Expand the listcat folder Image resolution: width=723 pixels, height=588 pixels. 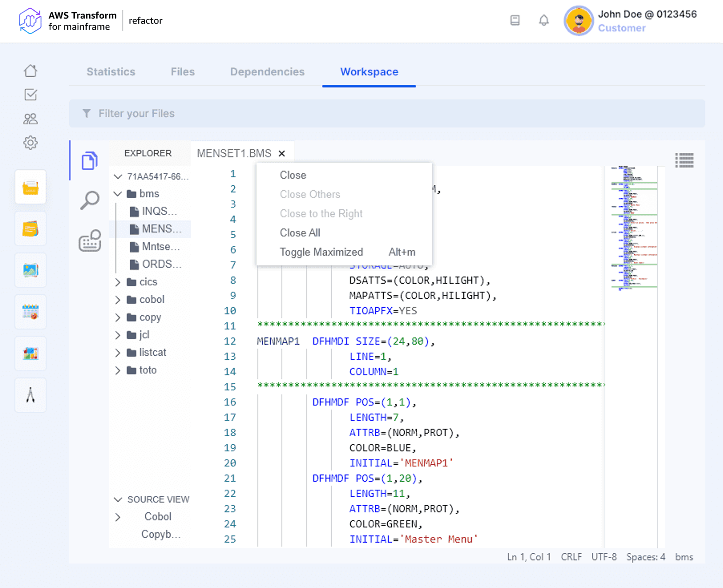point(118,353)
